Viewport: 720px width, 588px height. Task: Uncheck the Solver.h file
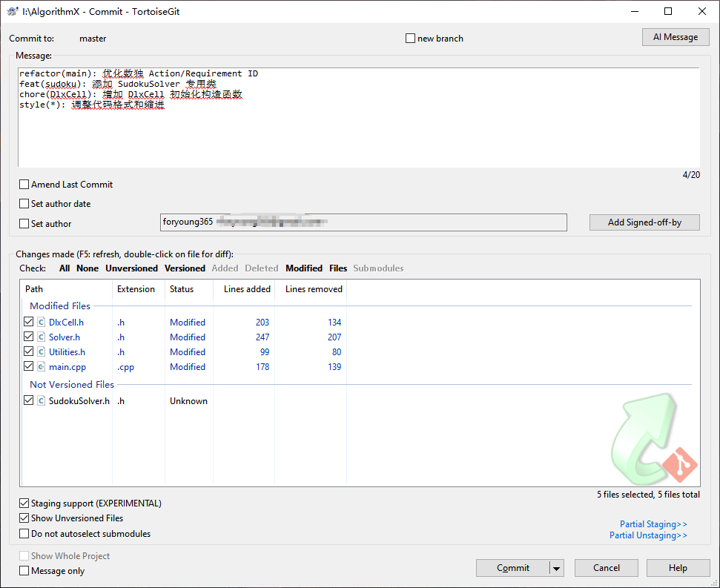[28, 337]
